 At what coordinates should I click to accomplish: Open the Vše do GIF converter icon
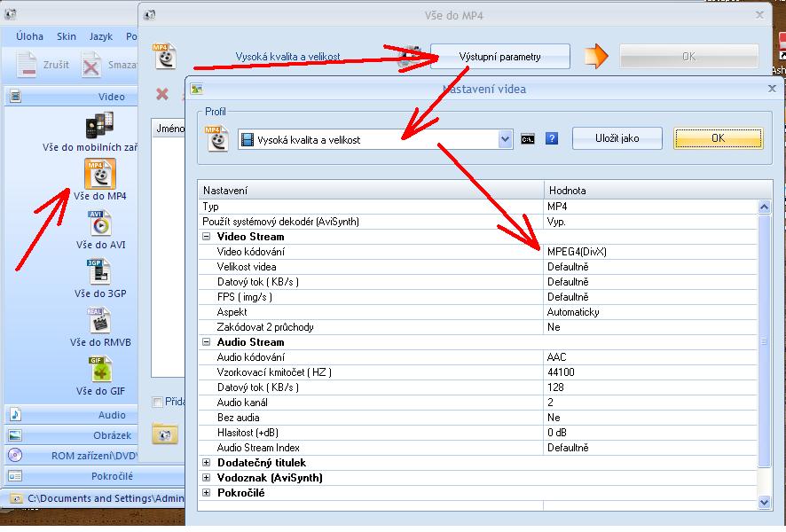point(99,369)
